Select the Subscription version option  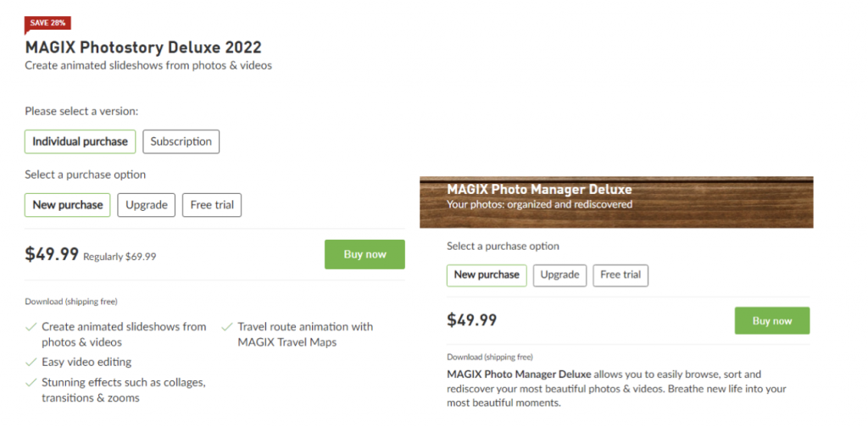[181, 141]
